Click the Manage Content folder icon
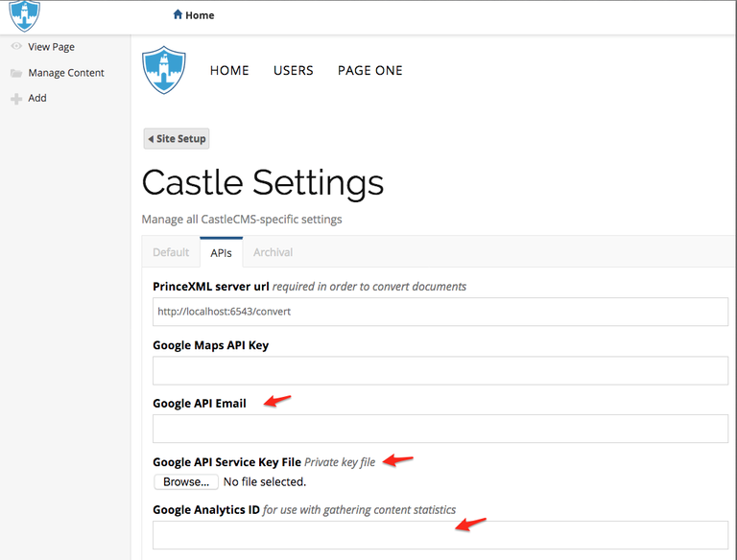The width and height of the screenshot is (737, 560). pyautogui.click(x=16, y=73)
